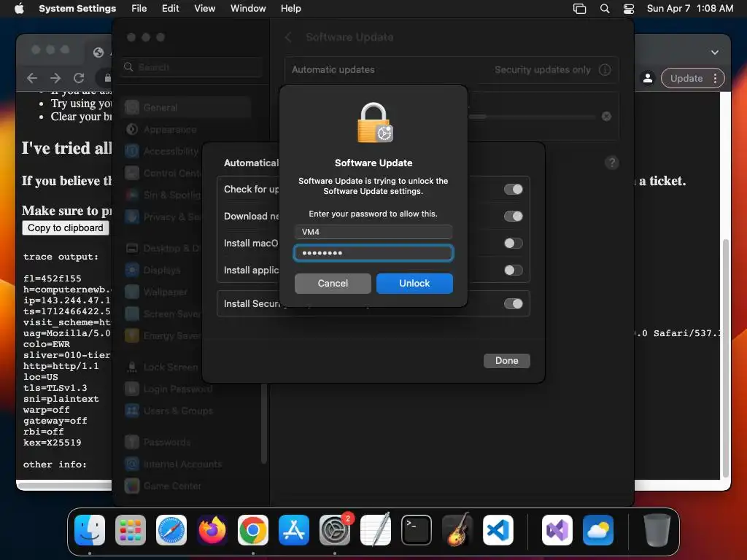Open the Help menu
The height and width of the screenshot is (560, 747).
point(290,9)
